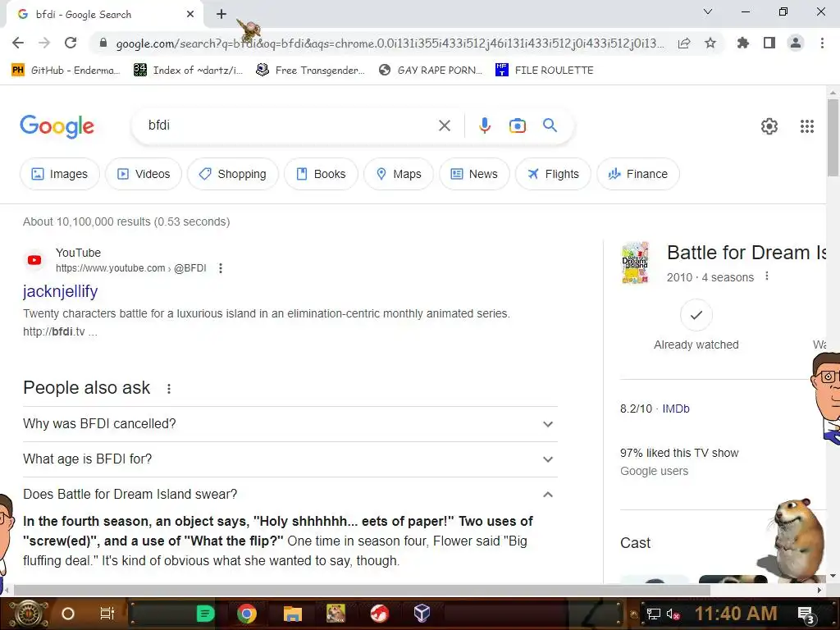
Task: Open the Extensions puzzle-piece menu
Action: click(742, 43)
